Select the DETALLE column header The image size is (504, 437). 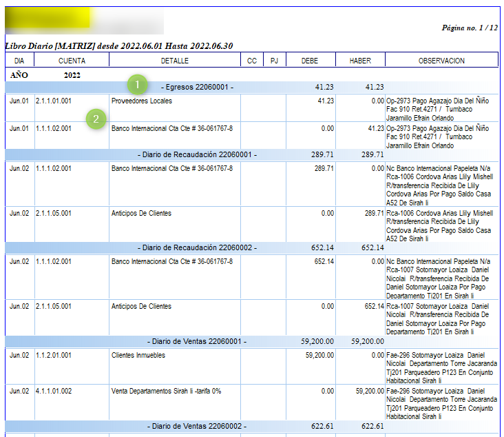[x=174, y=61]
